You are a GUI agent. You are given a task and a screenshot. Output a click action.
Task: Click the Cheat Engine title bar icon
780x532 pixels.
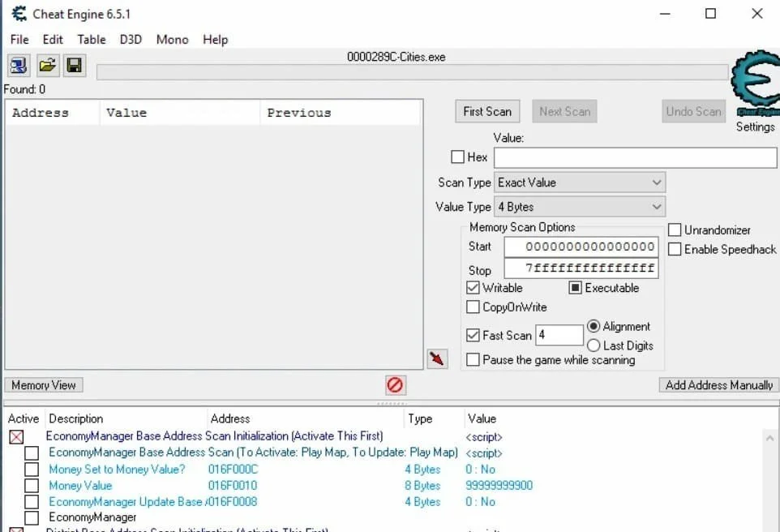pyautogui.click(x=19, y=14)
